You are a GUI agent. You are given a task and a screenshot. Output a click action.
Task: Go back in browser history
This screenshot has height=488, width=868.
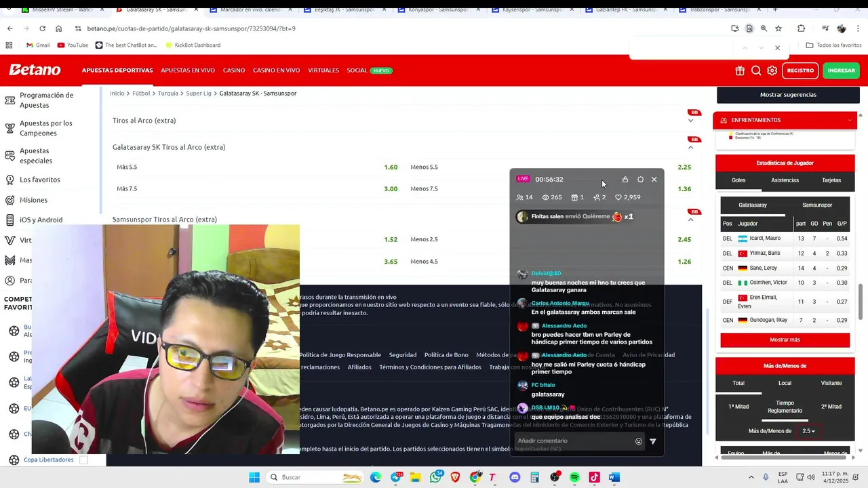tap(9, 28)
